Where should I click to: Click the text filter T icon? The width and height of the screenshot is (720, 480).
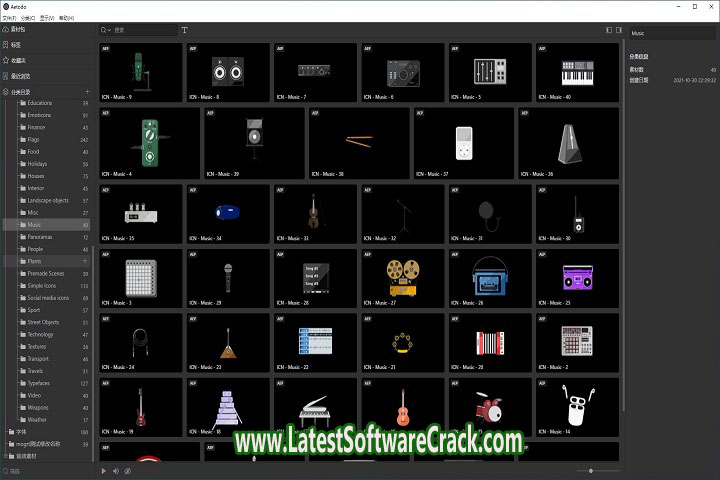point(184,30)
